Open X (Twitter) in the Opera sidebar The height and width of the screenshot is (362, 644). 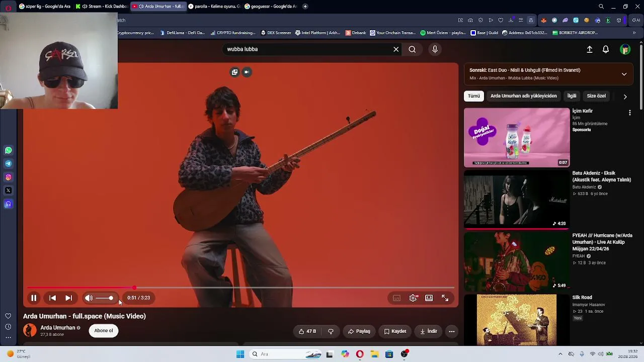[8, 191]
